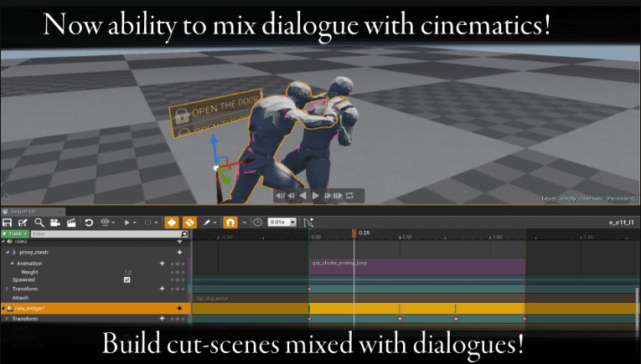
Task: Toggle auto-key orange diamond button
Action: 172,223
